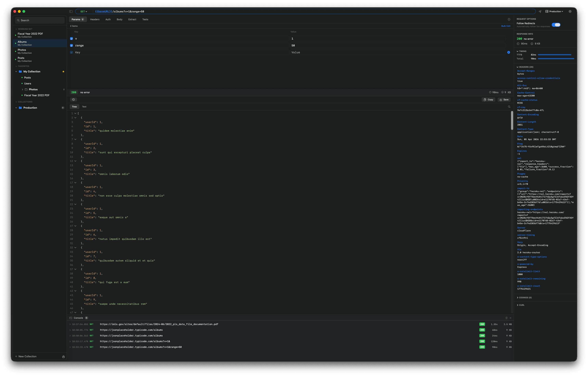The height and width of the screenshot is (376, 588).
Task: Click the Total timing bar
Action: (556, 59)
